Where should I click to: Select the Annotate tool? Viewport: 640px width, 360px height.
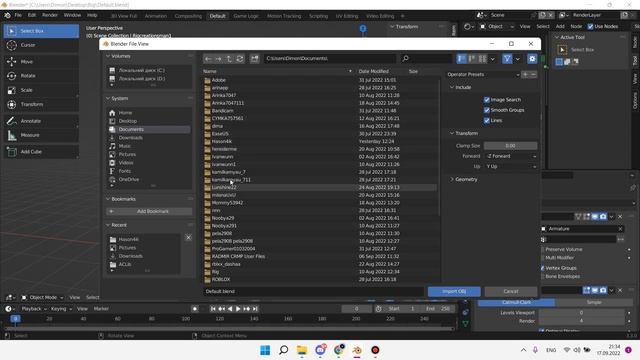coord(41,121)
